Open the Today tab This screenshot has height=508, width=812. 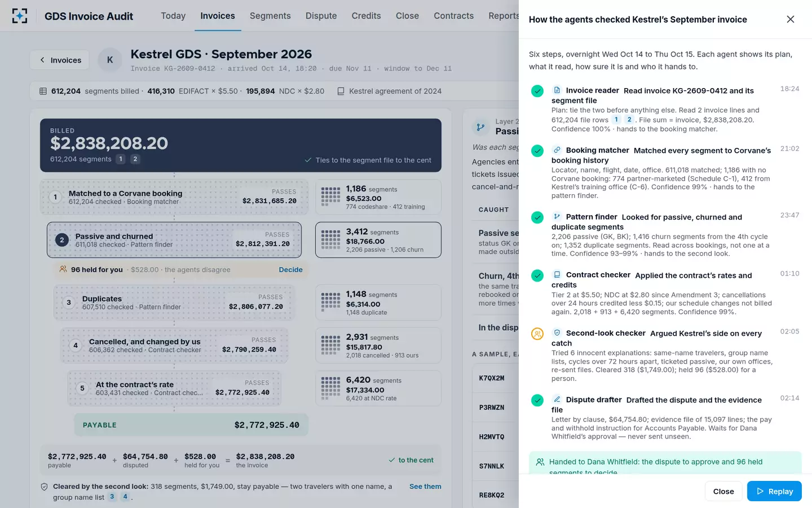[x=173, y=16]
